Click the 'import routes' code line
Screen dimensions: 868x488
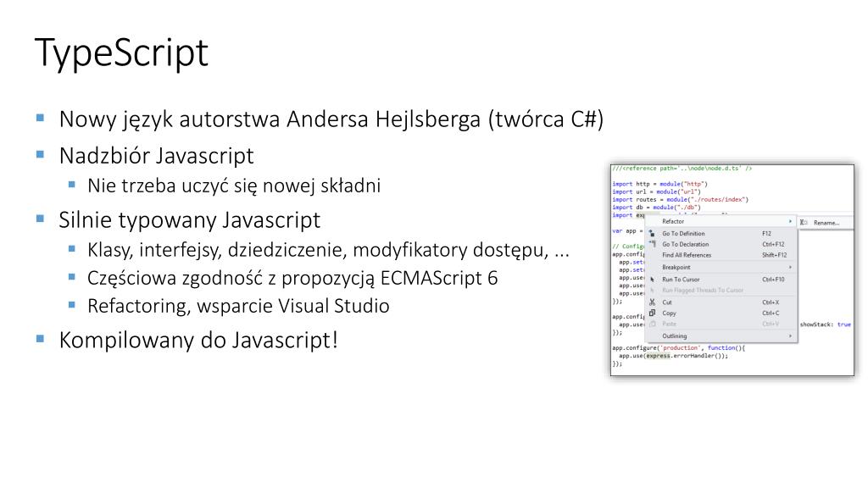point(681,199)
